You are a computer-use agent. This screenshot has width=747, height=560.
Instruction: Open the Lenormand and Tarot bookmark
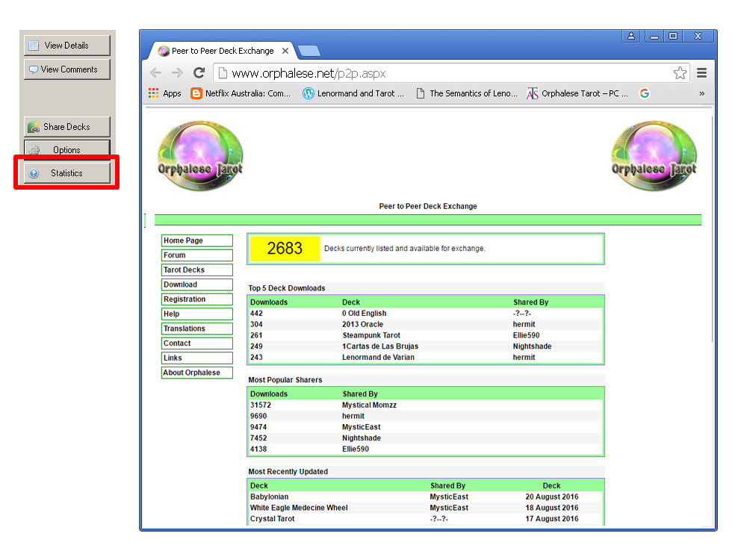pos(353,93)
